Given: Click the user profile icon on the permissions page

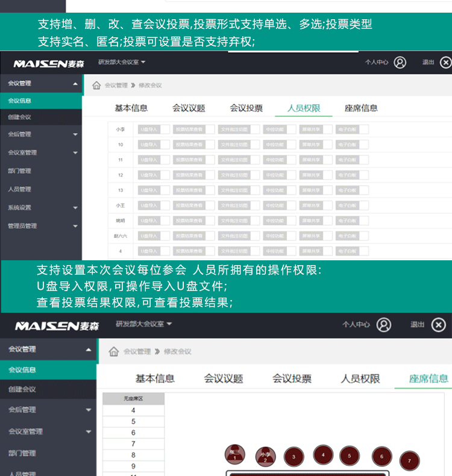Looking at the screenshot, I should pos(400,62).
